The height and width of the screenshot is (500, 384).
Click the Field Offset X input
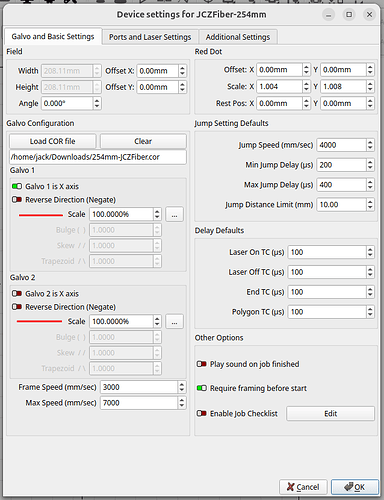click(157, 71)
